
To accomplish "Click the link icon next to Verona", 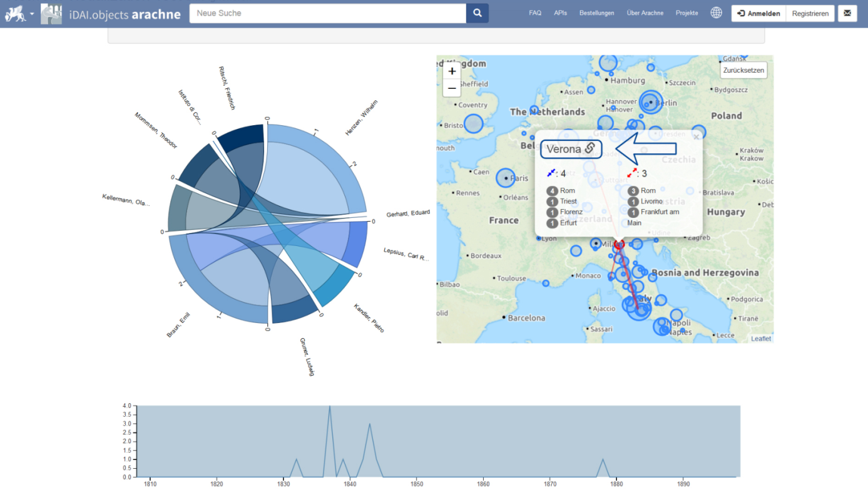I will (x=590, y=149).
